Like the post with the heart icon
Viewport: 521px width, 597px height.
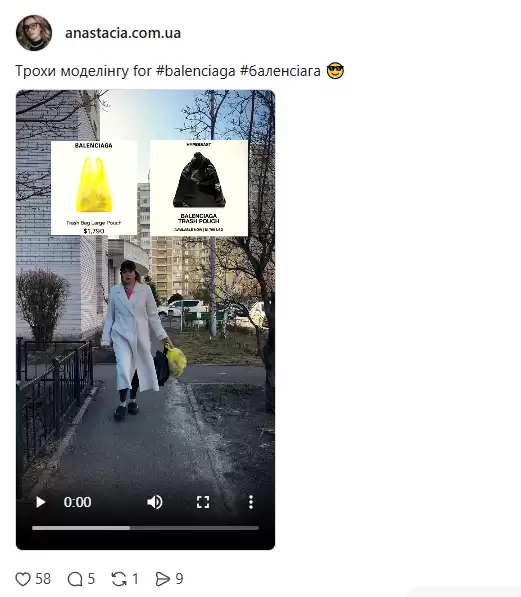point(22,579)
